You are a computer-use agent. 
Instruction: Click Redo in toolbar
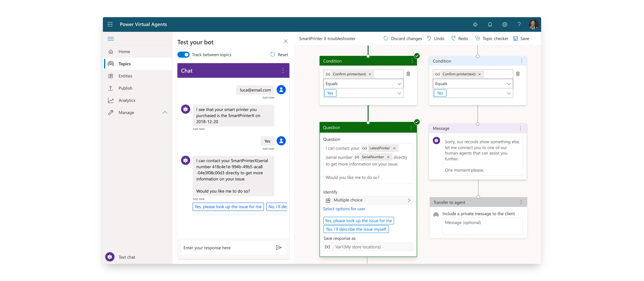[x=460, y=39]
